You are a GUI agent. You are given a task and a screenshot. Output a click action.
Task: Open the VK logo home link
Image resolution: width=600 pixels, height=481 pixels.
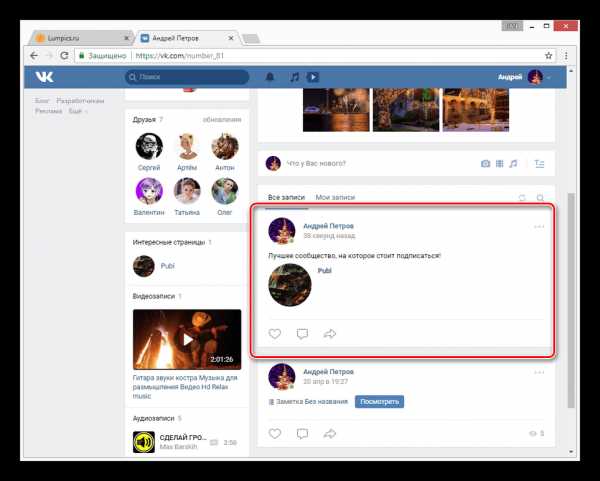click(x=44, y=77)
